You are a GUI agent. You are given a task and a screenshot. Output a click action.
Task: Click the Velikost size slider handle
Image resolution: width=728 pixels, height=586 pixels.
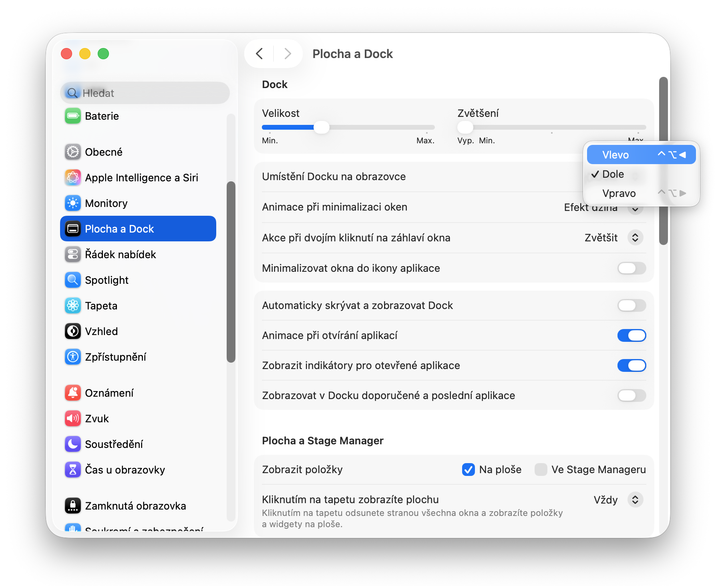(321, 127)
